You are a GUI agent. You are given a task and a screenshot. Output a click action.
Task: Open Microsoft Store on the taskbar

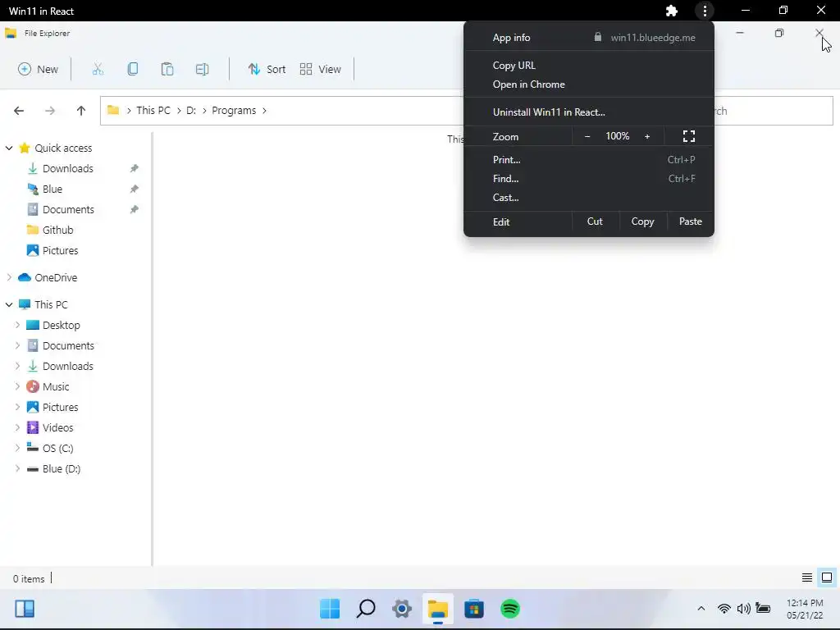(x=474, y=609)
